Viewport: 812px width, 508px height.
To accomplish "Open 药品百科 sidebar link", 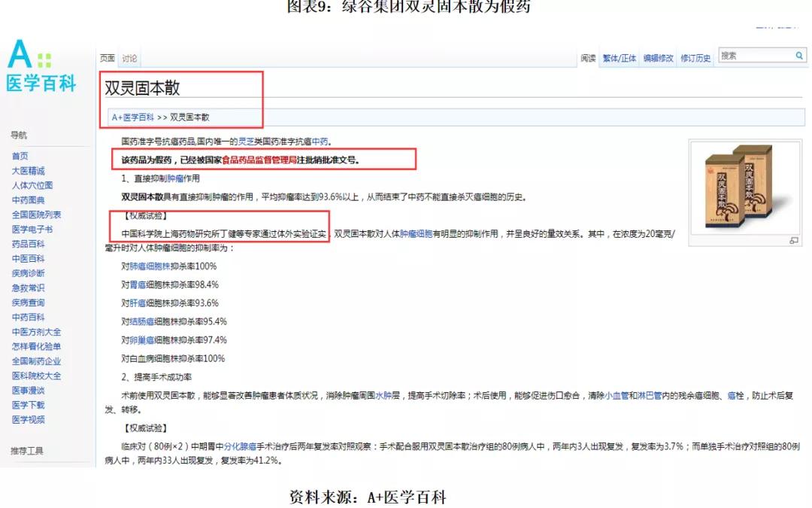I will [x=29, y=244].
